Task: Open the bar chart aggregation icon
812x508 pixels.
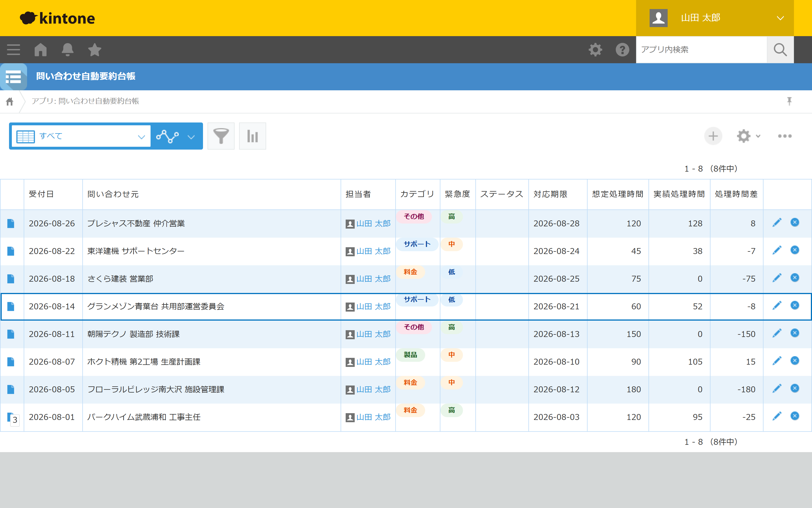Action: tap(252, 136)
